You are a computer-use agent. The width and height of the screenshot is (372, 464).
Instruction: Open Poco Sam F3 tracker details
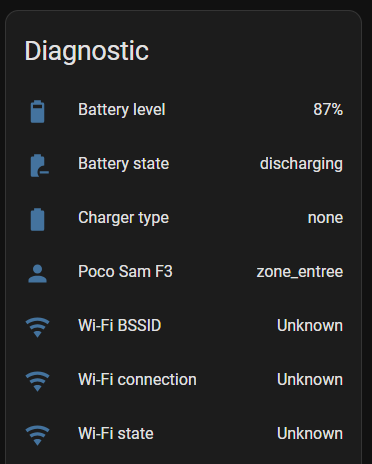[x=184, y=272]
